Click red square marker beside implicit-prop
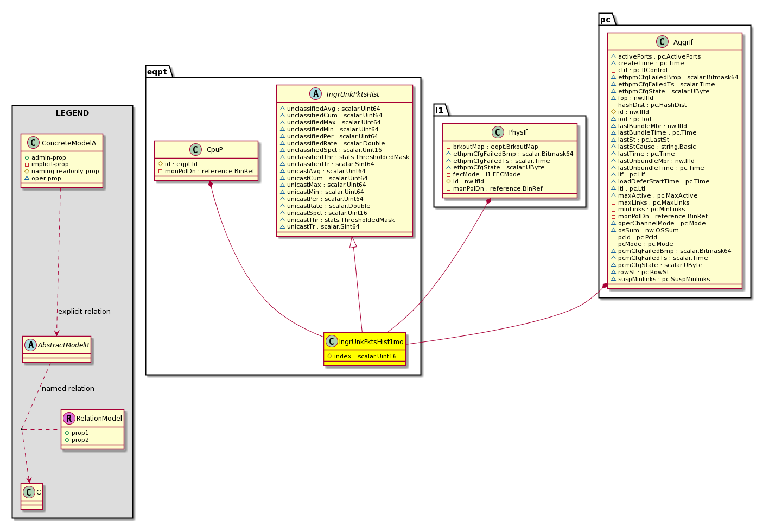The height and width of the screenshot is (532, 769). click(x=27, y=164)
